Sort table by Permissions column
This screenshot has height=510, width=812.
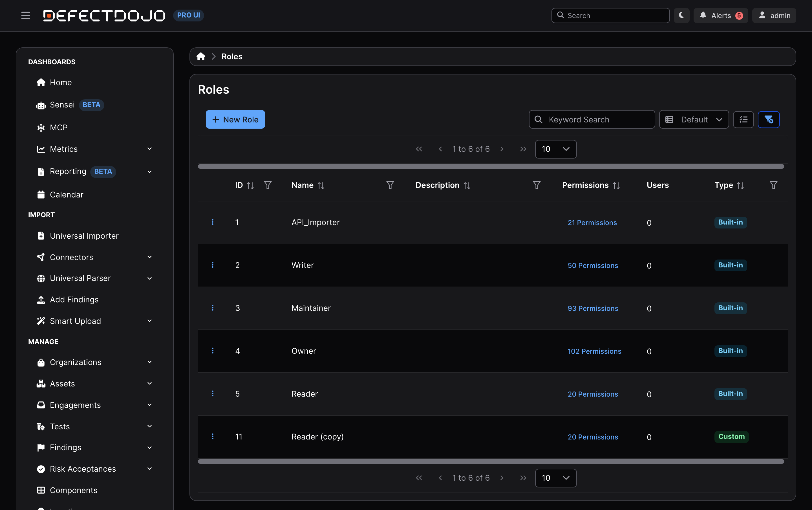tap(616, 186)
